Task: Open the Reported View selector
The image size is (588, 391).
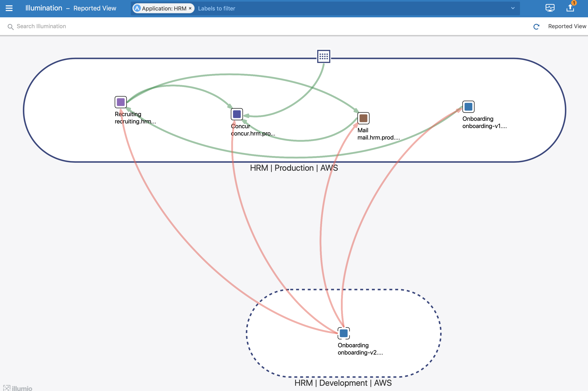Action: [567, 26]
